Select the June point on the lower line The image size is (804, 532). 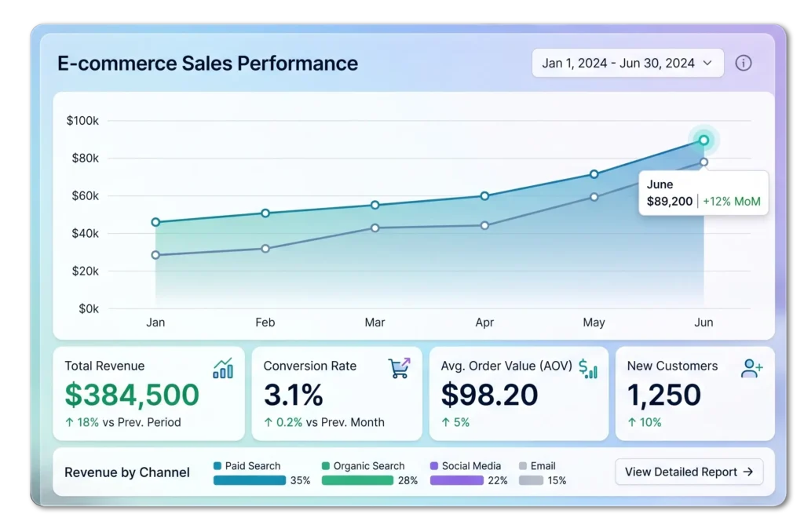click(x=703, y=162)
